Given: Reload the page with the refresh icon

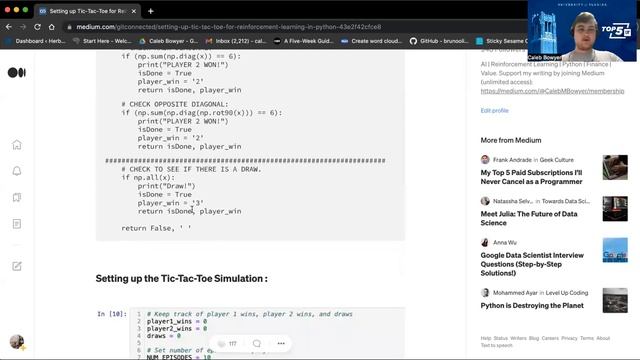Looking at the screenshot, I should pyautogui.click(x=37, y=27).
